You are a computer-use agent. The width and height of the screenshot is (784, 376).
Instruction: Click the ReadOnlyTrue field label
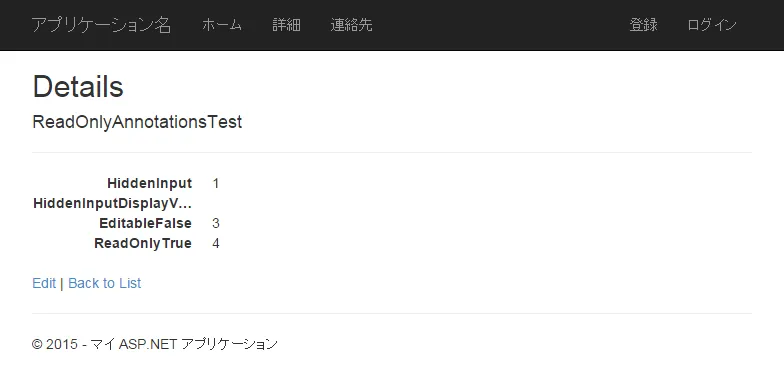(x=143, y=243)
